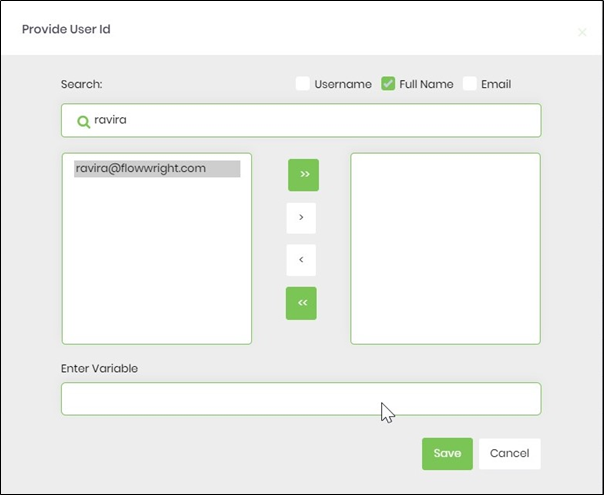
Task: Tick the Email search checkbox
Action: (x=470, y=84)
